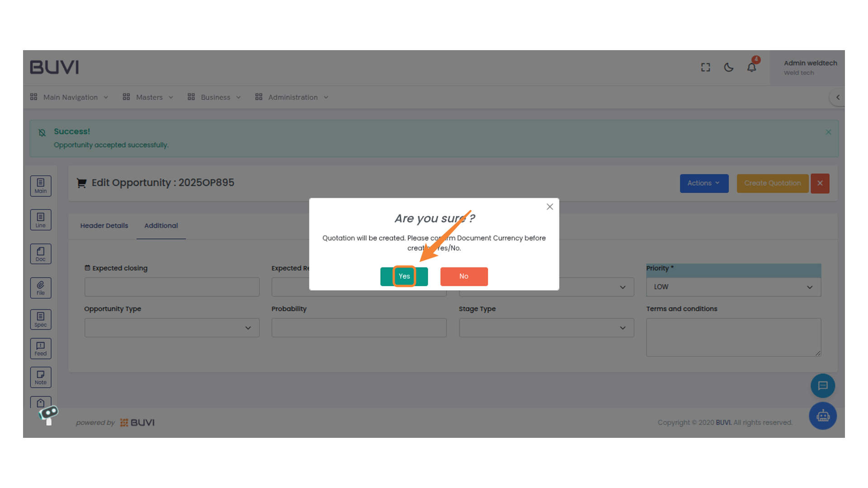This screenshot has width=868, height=488.
Task: Open the File attachments sidebar icon
Action: pos(41,288)
